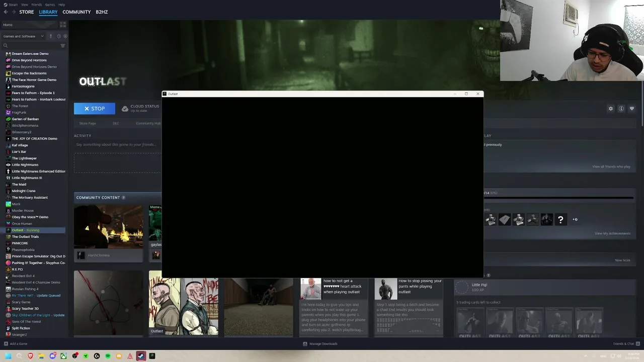Toggle ready-to-play filter icon

coord(65,36)
